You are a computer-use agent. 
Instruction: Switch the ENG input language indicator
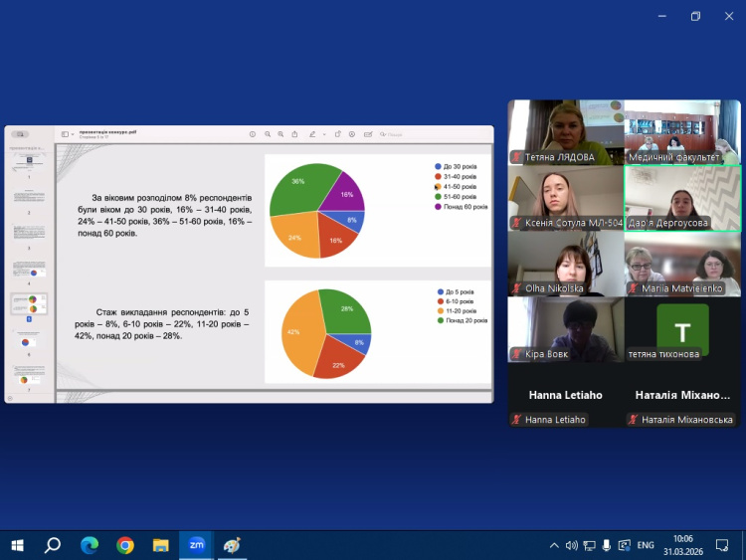point(645,545)
